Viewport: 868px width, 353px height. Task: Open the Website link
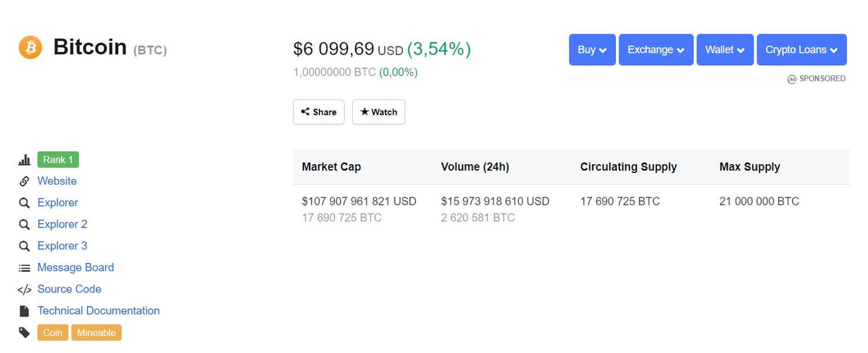pos(57,181)
